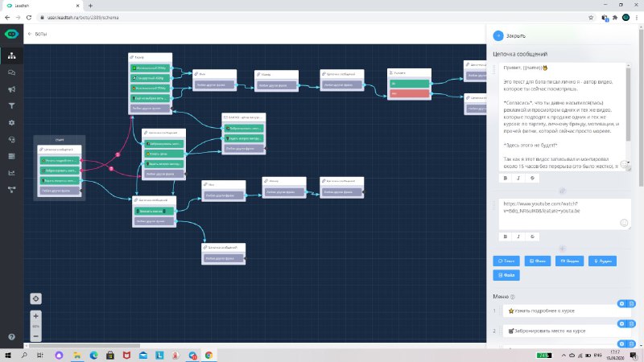
Task: Open settings gear for menu item 2
Action: pos(621,324)
